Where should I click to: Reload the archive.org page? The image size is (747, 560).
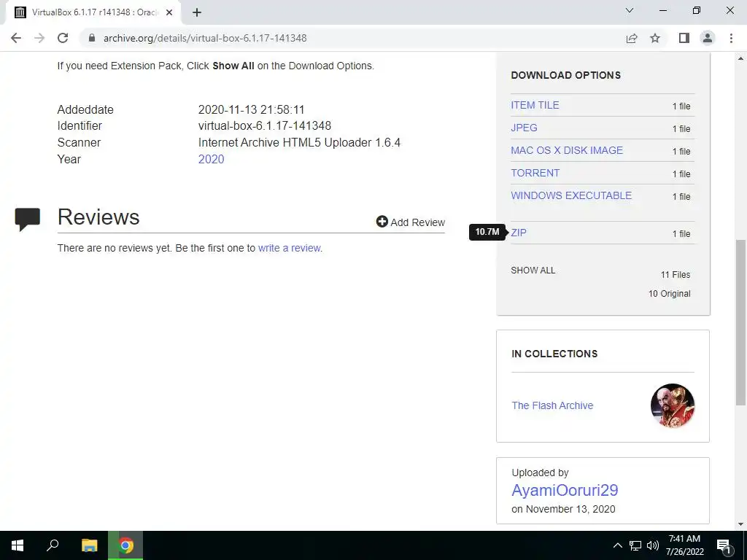tap(63, 38)
